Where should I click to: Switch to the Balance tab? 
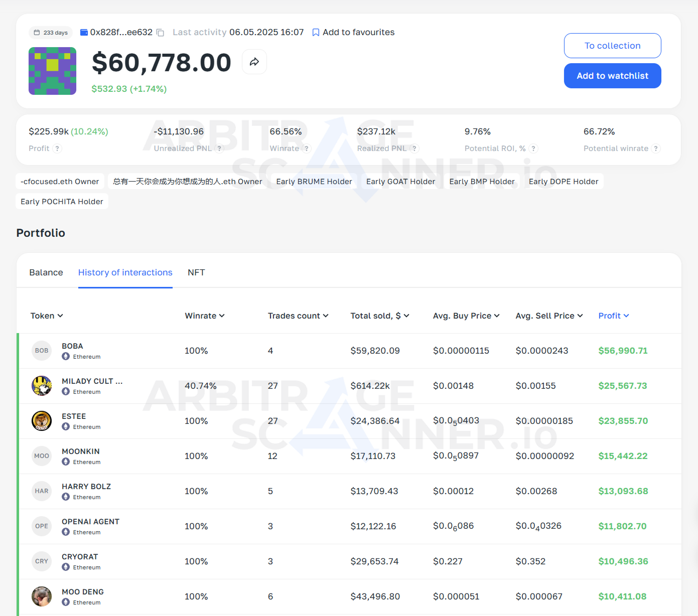46,272
